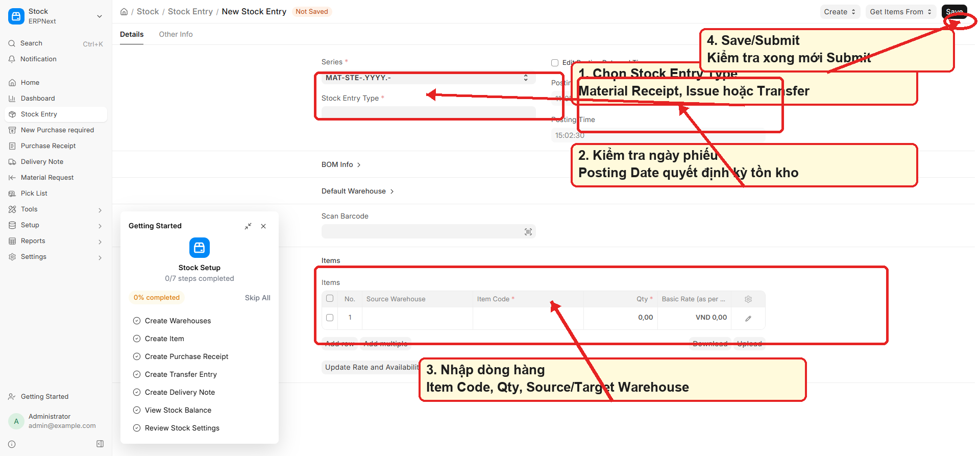Click the Stock Setup module icon

[200, 248]
